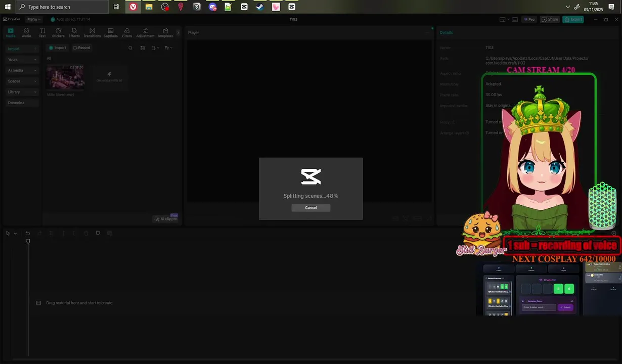Open the shortcuts keyboard icon
Viewport: 622px width, 364px height.
[x=515, y=19]
